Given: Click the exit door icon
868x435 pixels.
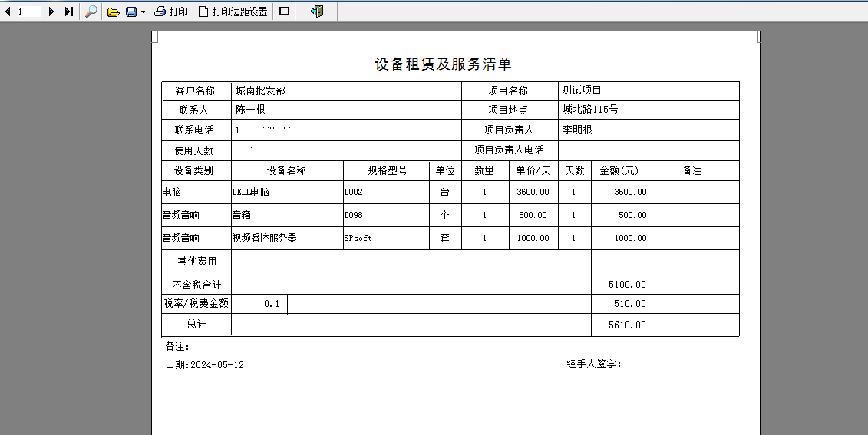Looking at the screenshot, I should coord(317,12).
